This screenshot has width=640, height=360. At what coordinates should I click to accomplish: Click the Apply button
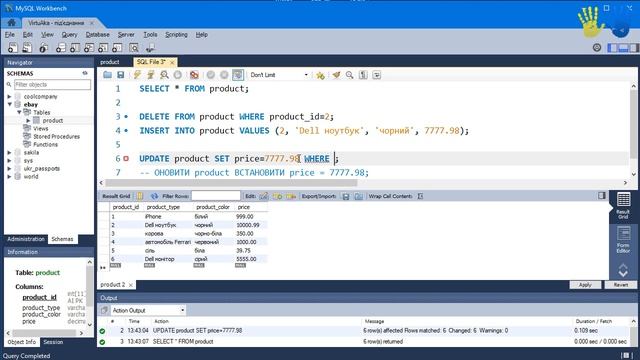585,285
